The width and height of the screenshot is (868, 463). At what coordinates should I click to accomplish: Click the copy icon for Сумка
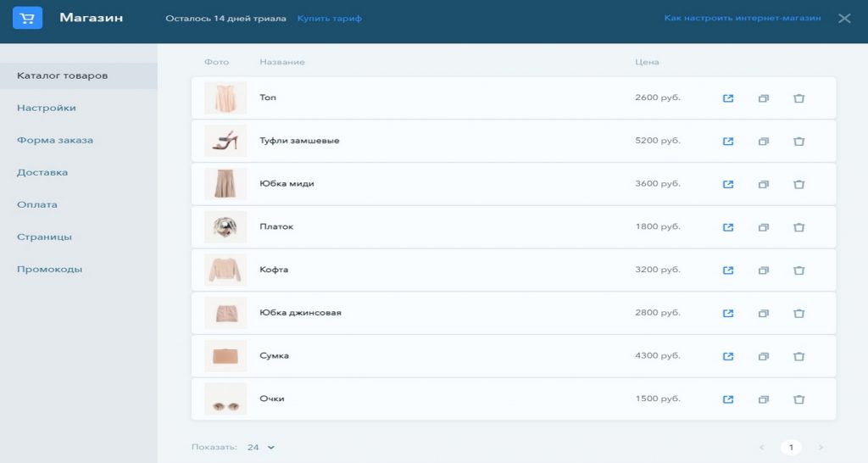(x=763, y=356)
